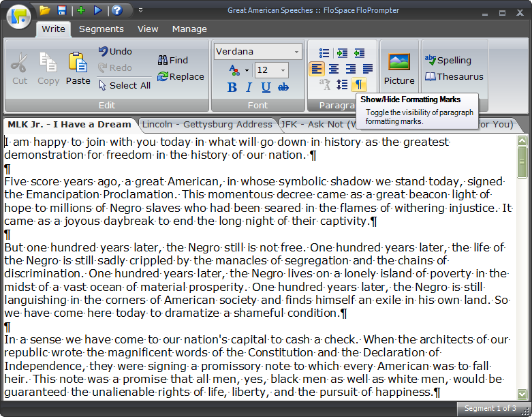Toggle Underline formatting
Screen dimensions: 532x417
coord(266,87)
